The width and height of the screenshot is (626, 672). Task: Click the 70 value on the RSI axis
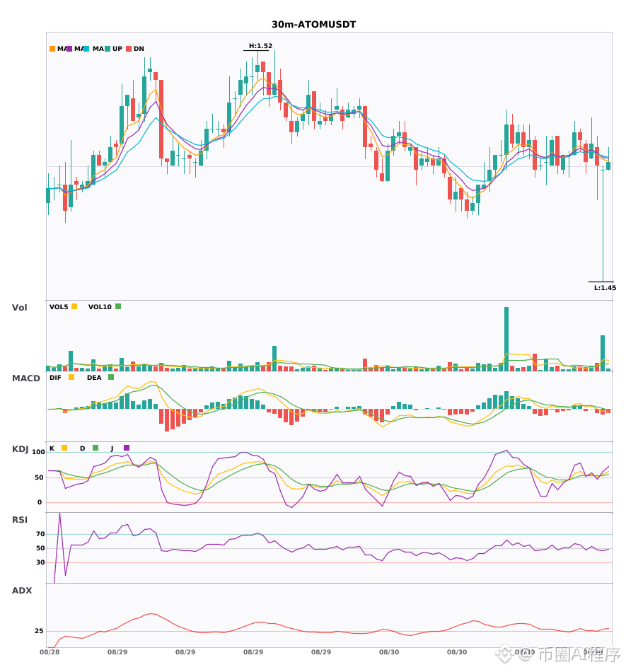(x=40, y=534)
